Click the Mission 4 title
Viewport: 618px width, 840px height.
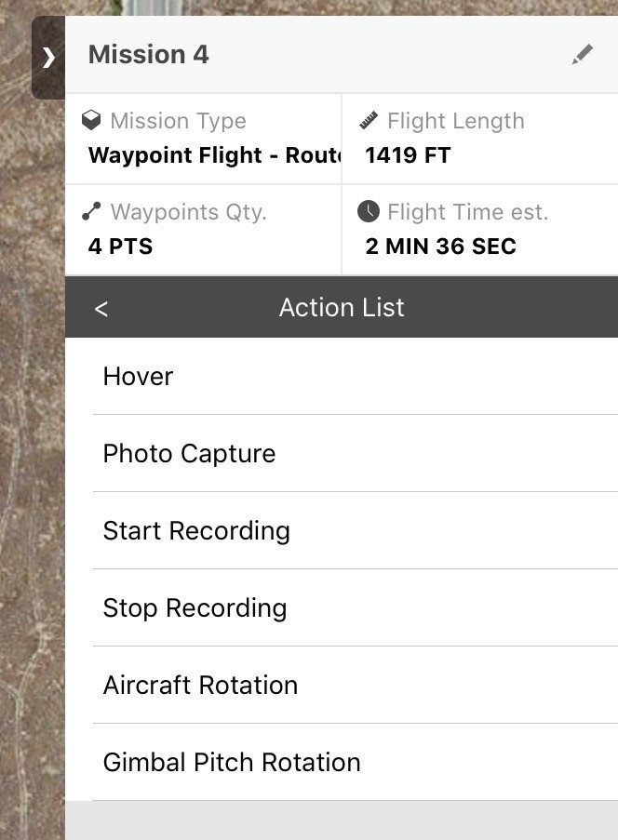[149, 55]
